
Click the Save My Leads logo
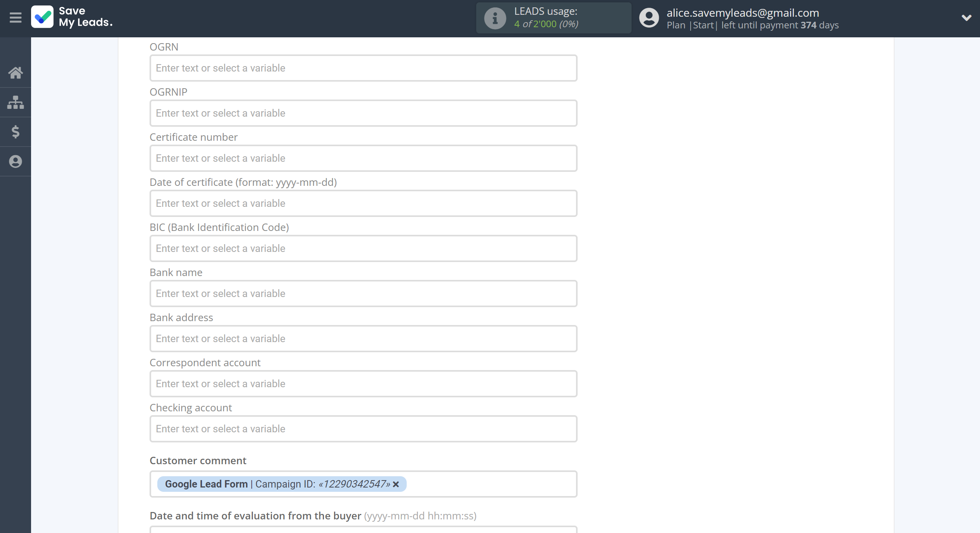tap(72, 17)
